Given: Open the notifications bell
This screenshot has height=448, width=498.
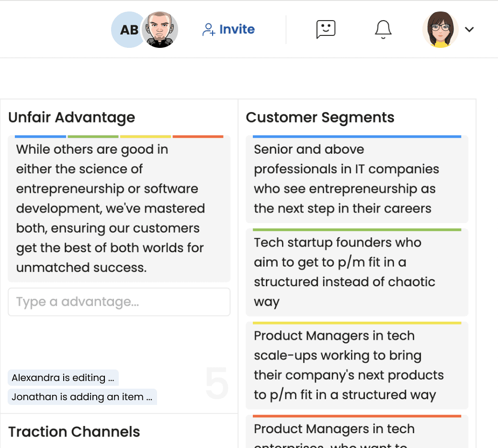Looking at the screenshot, I should pos(383,29).
